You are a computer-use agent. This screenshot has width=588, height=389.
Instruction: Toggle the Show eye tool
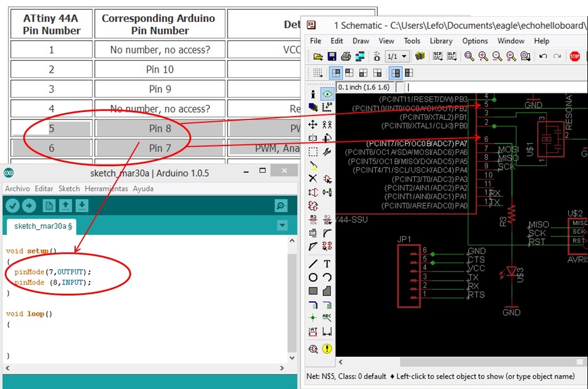coord(327,94)
